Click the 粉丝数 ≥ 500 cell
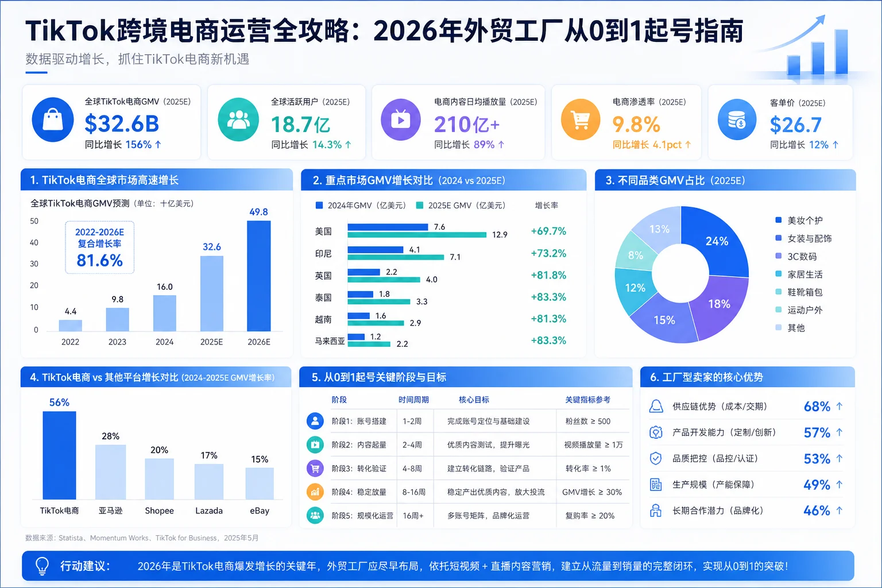 pyautogui.click(x=587, y=421)
